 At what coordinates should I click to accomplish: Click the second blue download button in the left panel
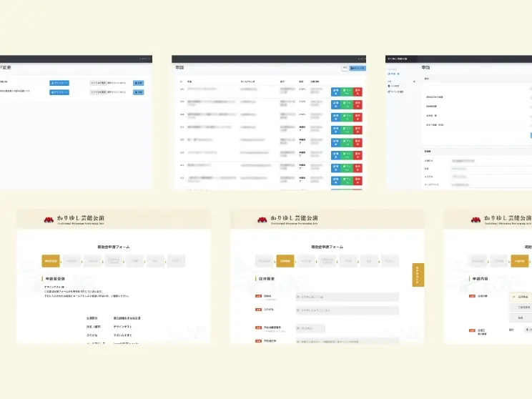[59, 92]
